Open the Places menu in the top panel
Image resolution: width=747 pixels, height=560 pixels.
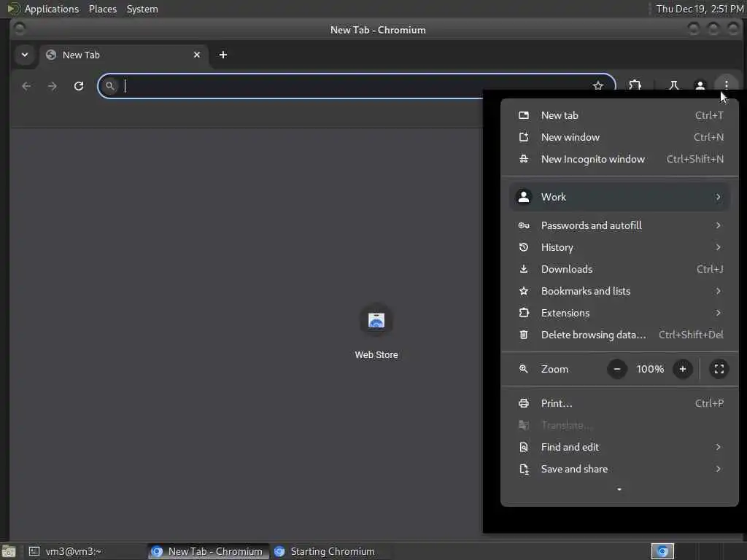tap(102, 9)
